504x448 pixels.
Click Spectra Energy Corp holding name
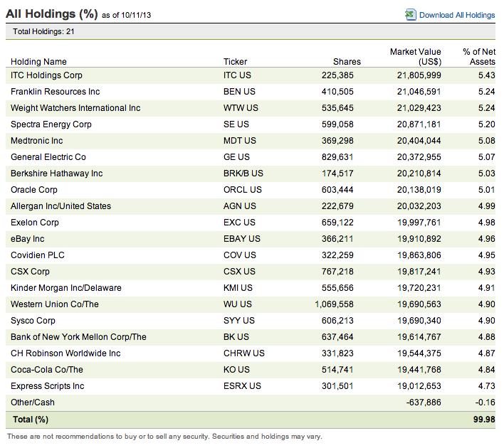(51, 124)
